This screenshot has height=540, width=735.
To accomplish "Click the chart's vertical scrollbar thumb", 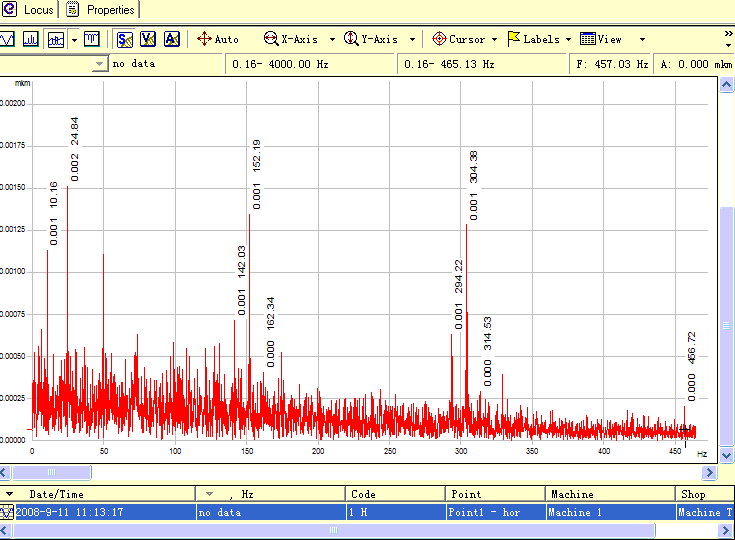I will click(726, 326).
